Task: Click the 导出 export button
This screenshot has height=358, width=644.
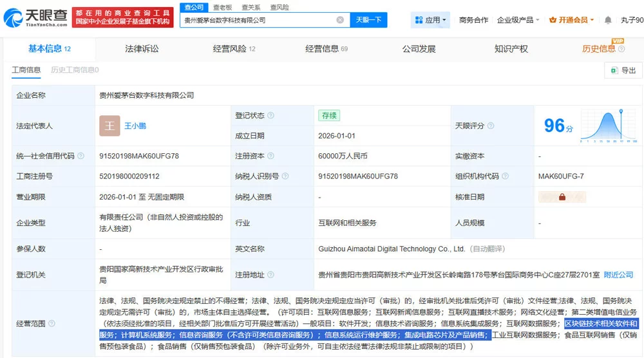Action: click(x=623, y=71)
